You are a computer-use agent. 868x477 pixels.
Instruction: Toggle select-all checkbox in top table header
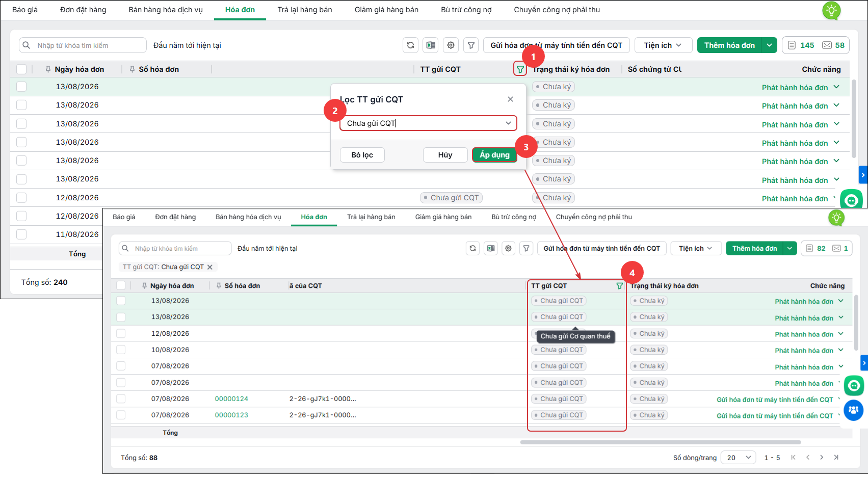click(x=21, y=69)
